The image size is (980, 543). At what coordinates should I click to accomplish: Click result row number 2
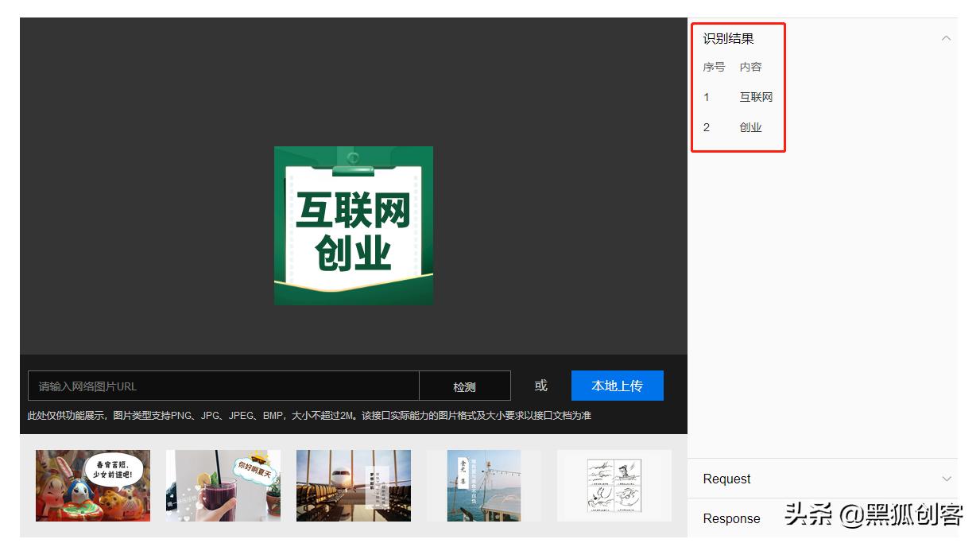click(706, 126)
